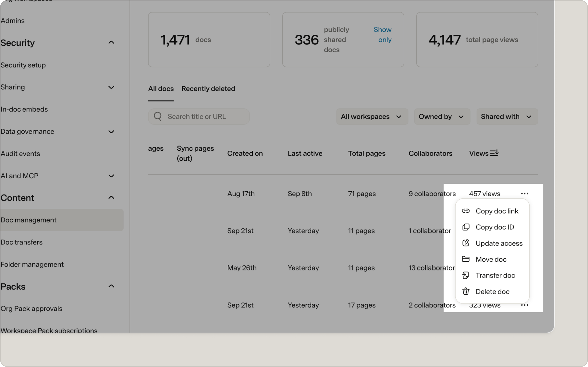588x367 pixels.
Task: Click the trash icon beside Delete doc
Action: coord(466,291)
